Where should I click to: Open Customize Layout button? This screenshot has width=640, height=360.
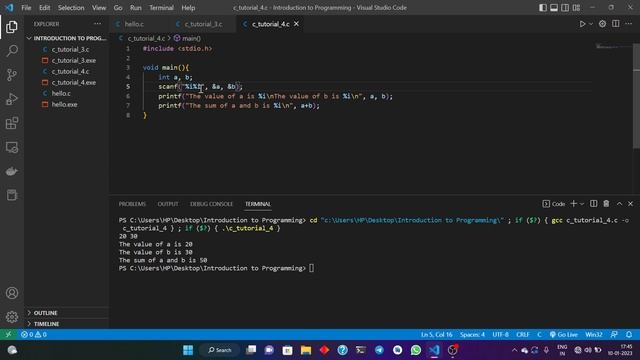pos(576,8)
